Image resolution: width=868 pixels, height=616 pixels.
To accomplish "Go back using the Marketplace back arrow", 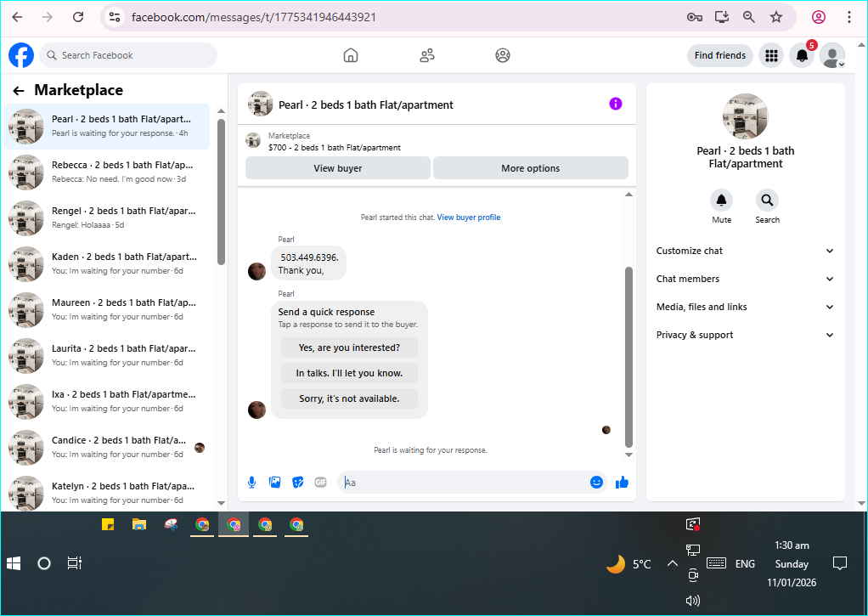I will 19,91.
